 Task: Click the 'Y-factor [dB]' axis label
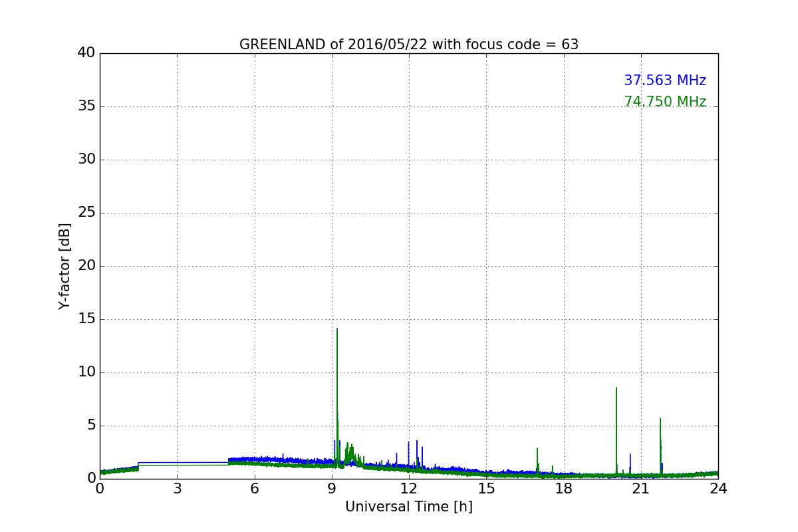(65, 266)
